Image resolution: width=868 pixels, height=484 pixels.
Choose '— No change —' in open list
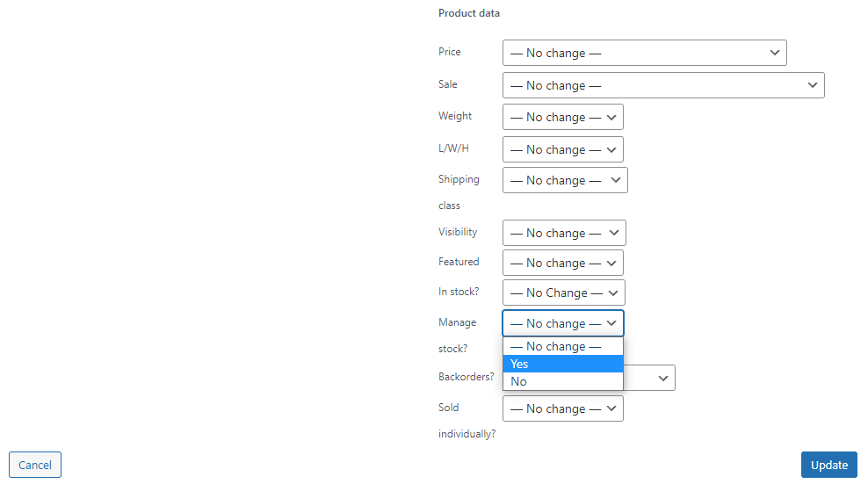coord(563,346)
